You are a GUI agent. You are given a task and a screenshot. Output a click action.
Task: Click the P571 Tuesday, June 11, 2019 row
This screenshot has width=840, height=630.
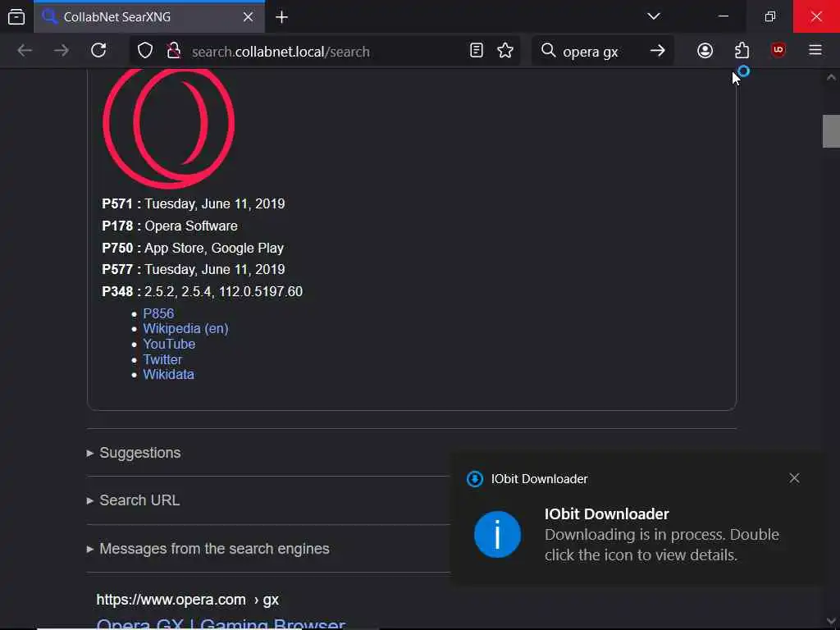click(194, 204)
